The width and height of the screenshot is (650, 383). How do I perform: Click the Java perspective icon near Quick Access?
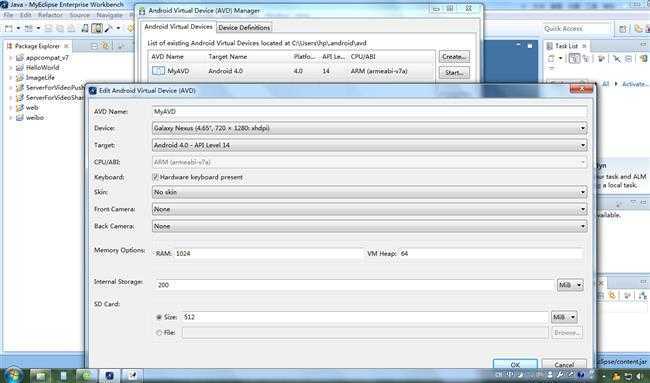pos(638,29)
